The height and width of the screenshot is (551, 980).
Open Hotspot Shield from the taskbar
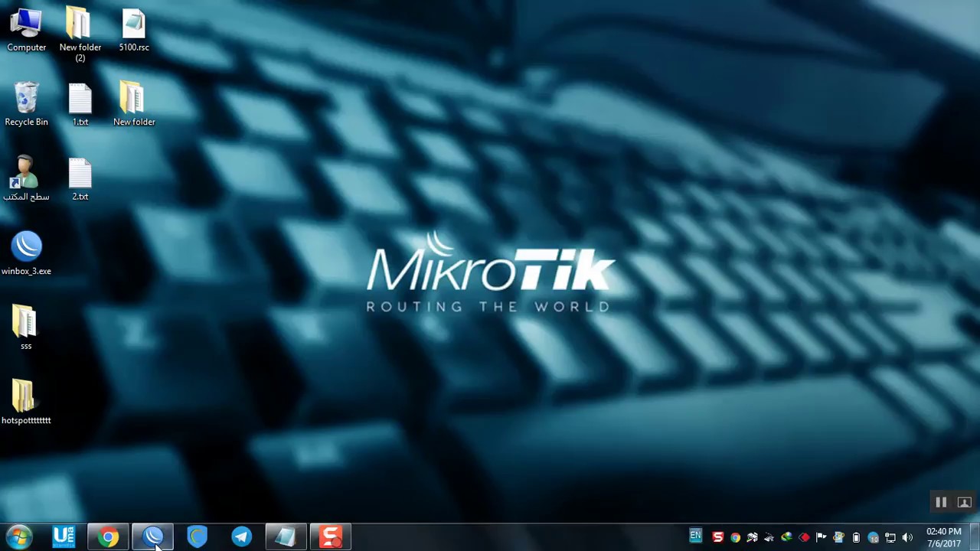[198, 536]
